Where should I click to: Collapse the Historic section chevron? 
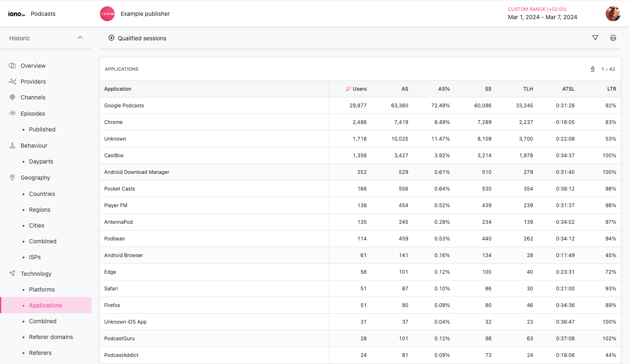(x=80, y=38)
